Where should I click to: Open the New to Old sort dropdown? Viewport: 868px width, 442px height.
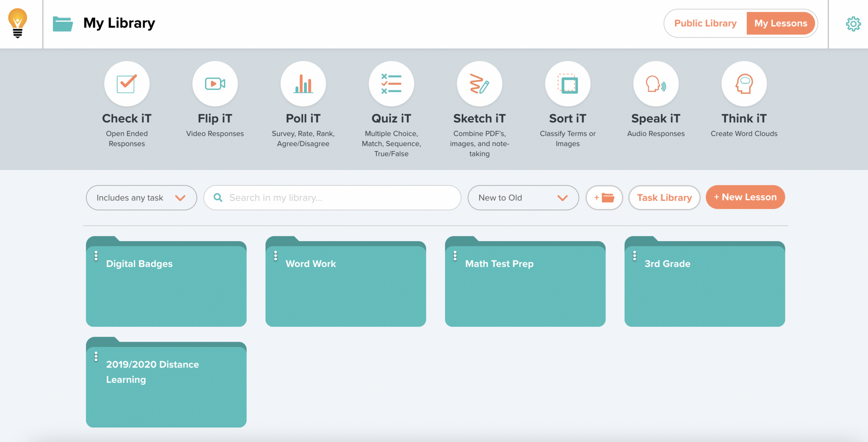click(x=523, y=197)
